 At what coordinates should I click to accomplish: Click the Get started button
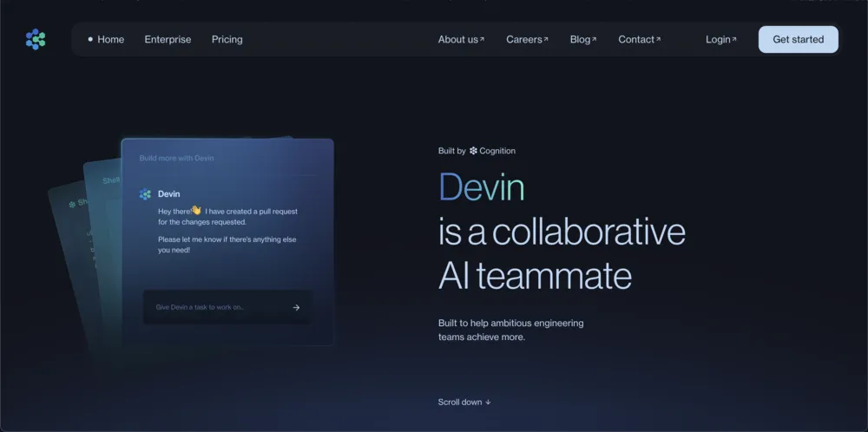click(x=799, y=39)
